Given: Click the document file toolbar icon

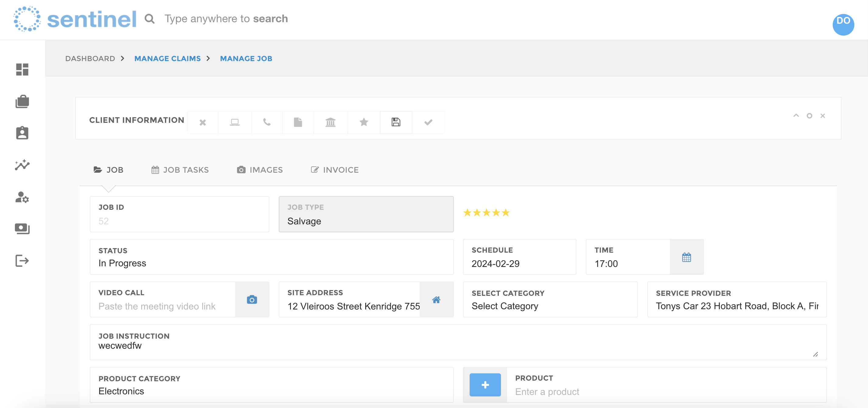Looking at the screenshot, I should 298,122.
